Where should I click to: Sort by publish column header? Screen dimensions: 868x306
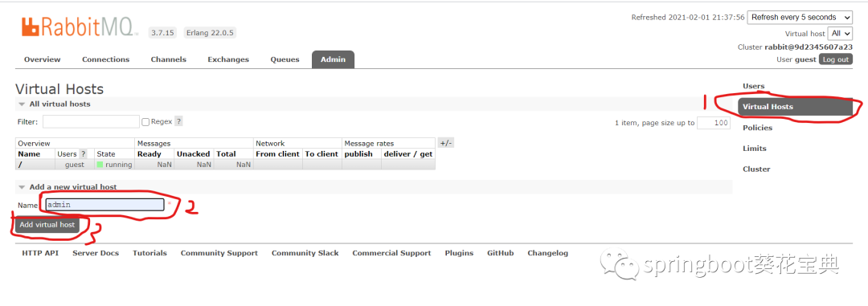[358, 154]
